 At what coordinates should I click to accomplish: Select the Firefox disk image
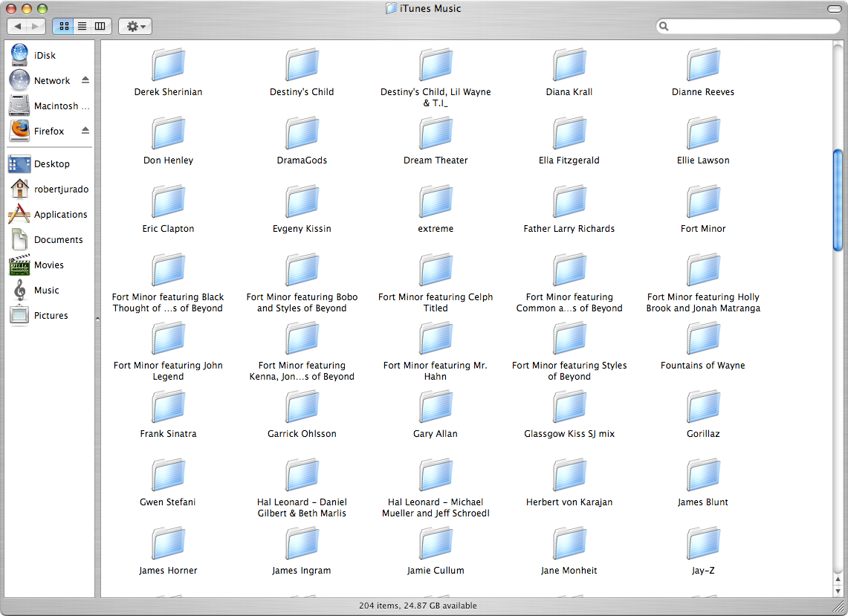pos(36,132)
